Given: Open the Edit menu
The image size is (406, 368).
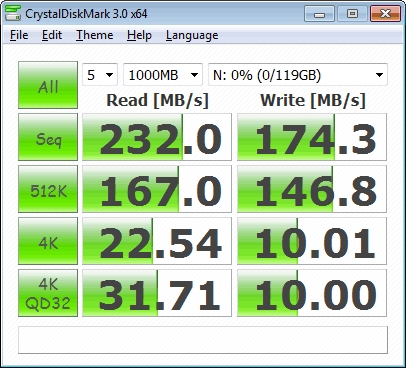Looking at the screenshot, I should pyautogui.click(x=52, y=35).
